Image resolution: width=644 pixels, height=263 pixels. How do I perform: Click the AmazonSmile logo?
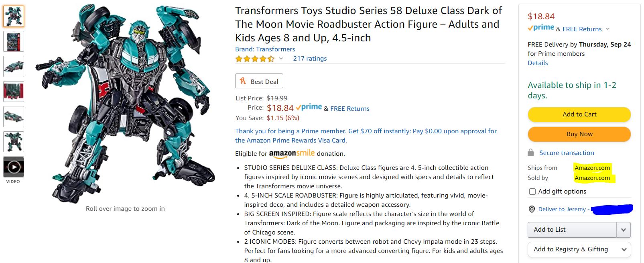click(x=292, y=153)
